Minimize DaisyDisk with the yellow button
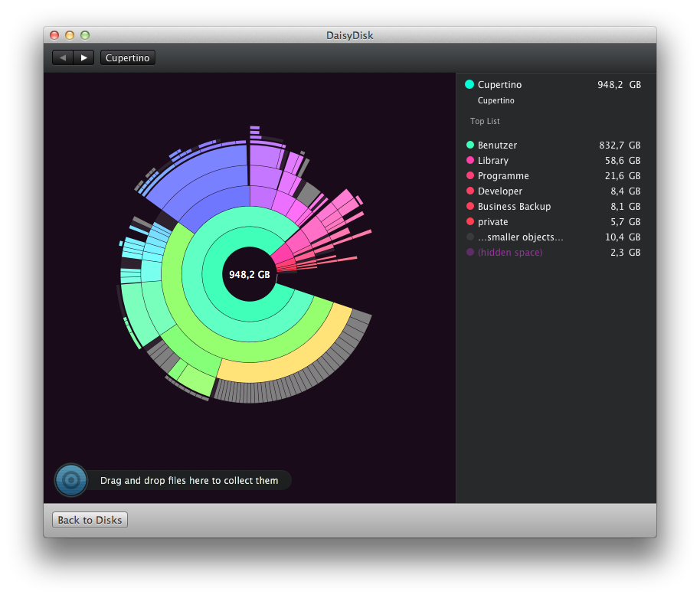 click(70, 35)
